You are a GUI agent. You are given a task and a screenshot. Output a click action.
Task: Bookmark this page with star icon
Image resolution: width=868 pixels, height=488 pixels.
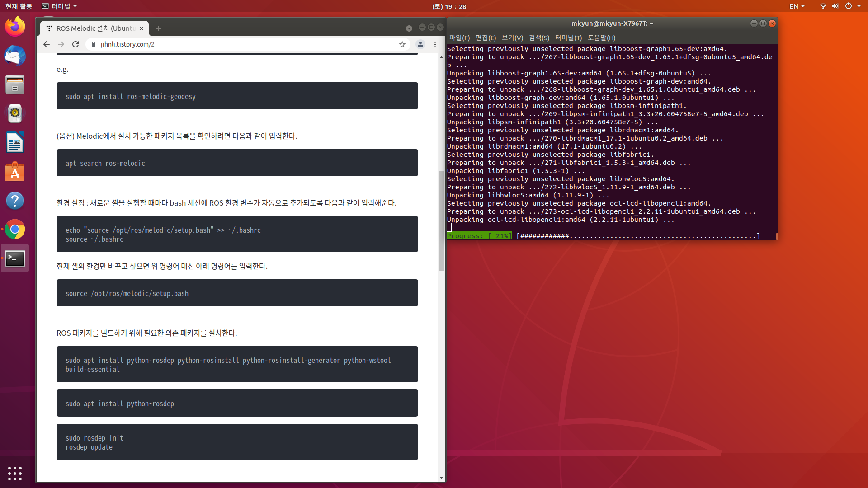pos(402,44)
